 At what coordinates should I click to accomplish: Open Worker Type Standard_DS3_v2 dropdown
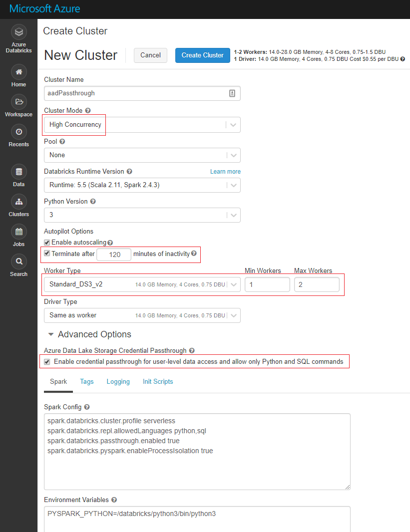[142, 284]
